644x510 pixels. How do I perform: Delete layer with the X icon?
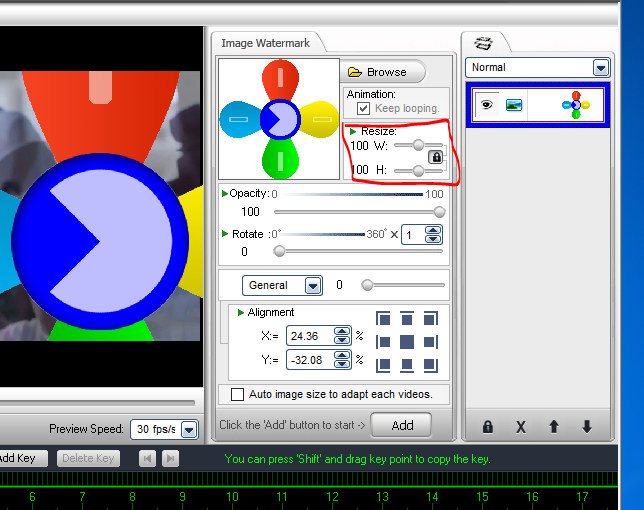point(521,427)
